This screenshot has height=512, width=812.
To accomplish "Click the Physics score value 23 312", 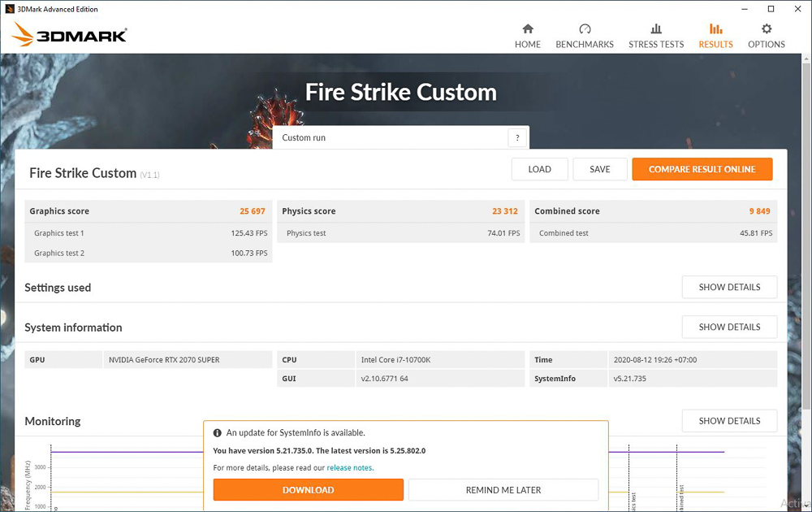I will [505, 211].
